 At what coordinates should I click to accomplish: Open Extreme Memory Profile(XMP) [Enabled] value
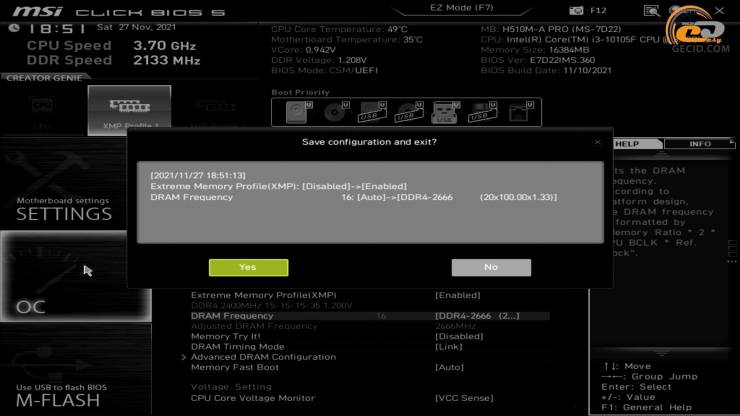coord(457,295)
